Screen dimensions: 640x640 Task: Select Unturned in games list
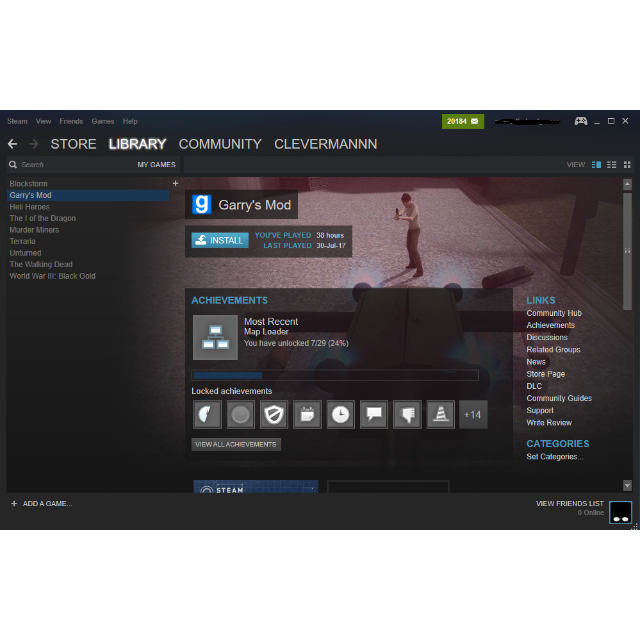25,253
